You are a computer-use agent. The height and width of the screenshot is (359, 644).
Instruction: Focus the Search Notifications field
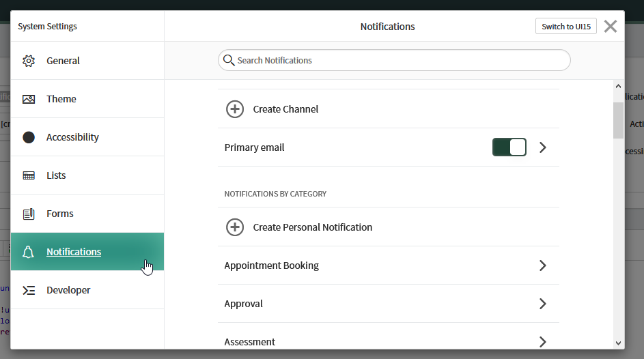(394, 60)
